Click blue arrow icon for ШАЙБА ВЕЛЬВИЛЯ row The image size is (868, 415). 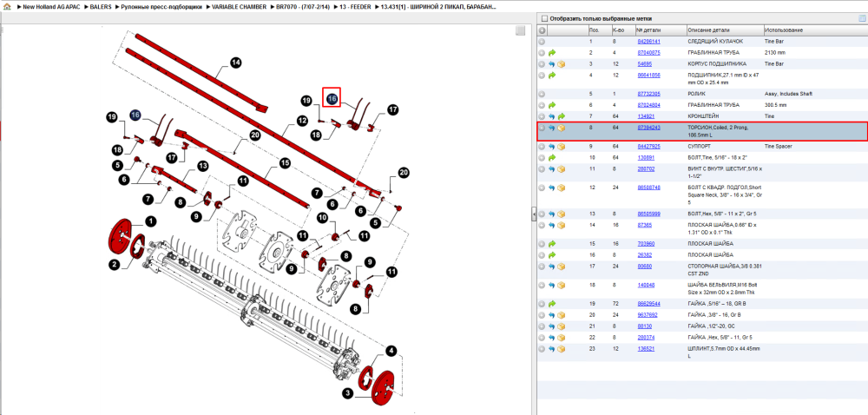pos(552,286)
